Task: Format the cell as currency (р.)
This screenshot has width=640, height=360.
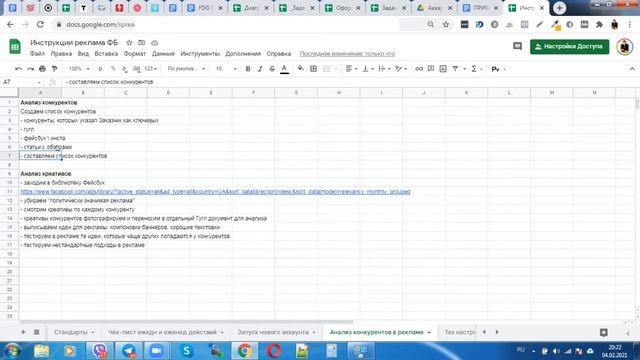Action: (x=101, y=69)
